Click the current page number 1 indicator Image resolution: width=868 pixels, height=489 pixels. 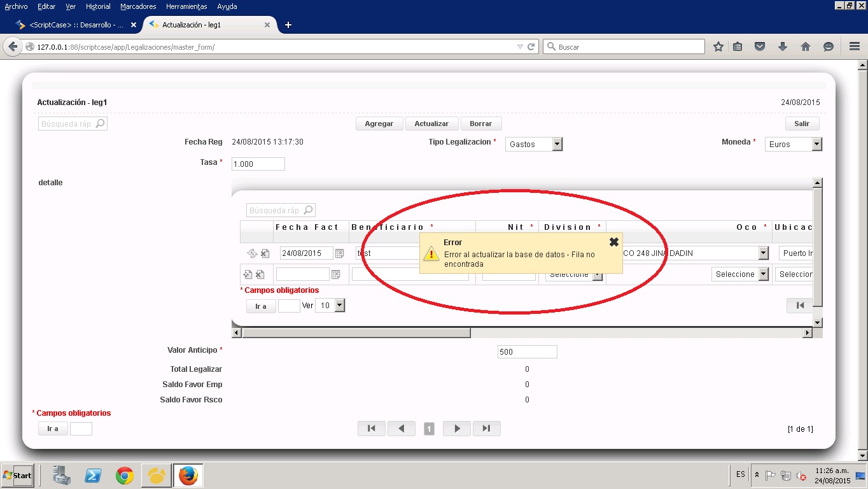point(429,429)
